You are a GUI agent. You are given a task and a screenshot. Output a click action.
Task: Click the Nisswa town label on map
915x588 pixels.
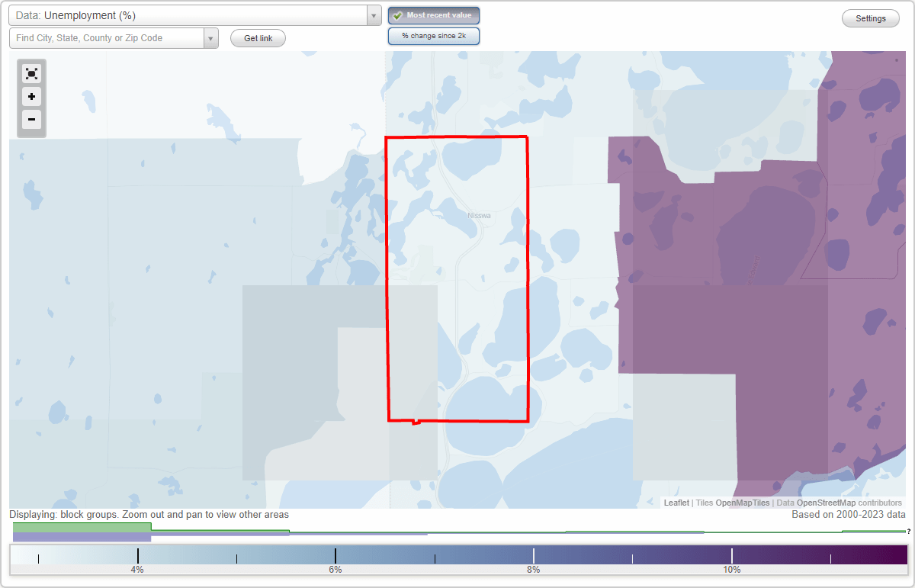click(x=479, y=215)
